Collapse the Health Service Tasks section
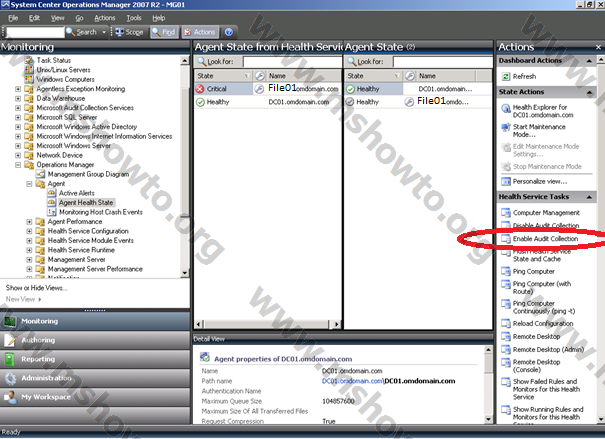 [590, 197]
